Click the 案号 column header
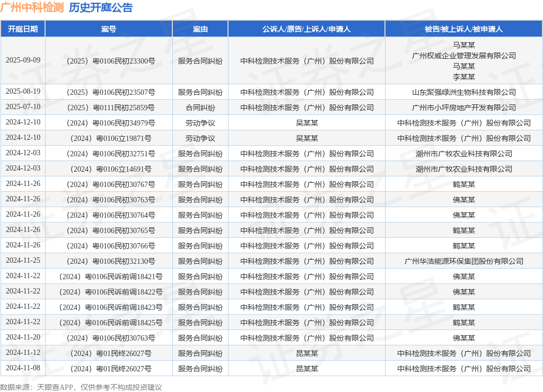 pyautogui.click(x=109, y=29)
